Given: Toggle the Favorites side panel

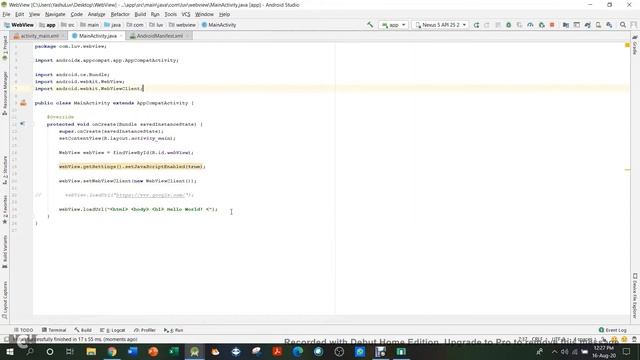Looking at the screenshot, I should click(x=5, y=209).
